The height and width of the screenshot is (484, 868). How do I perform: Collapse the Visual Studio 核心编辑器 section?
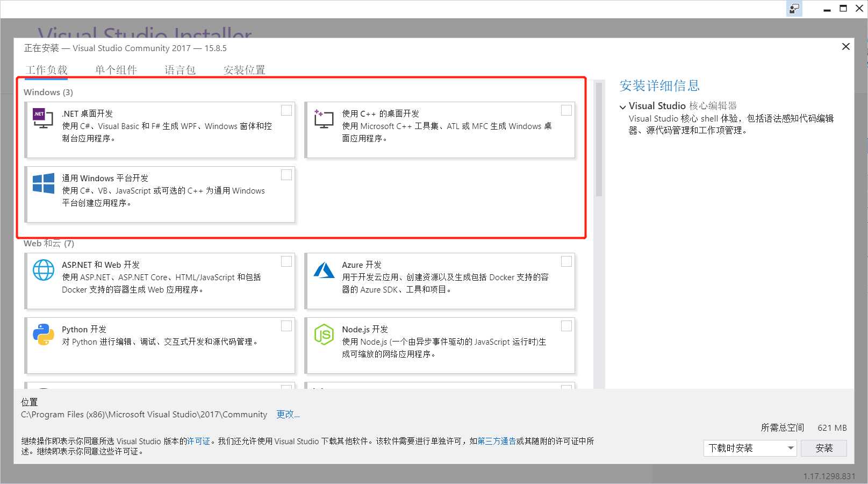tap(623, 107)
